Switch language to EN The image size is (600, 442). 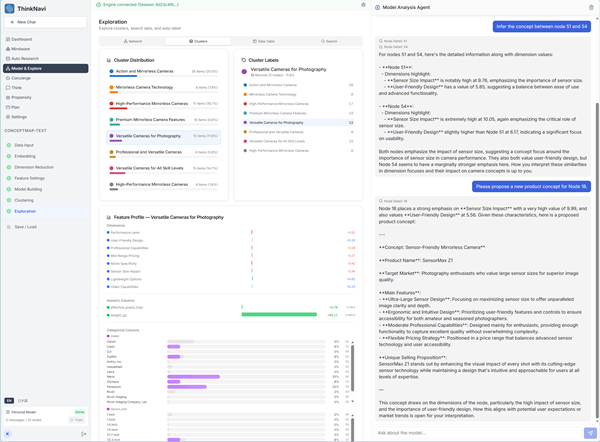[x=9, y=400]
